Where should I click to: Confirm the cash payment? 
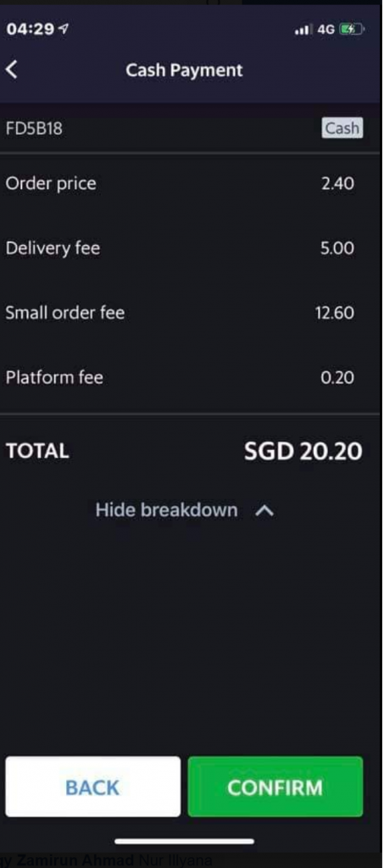[275, 787]
